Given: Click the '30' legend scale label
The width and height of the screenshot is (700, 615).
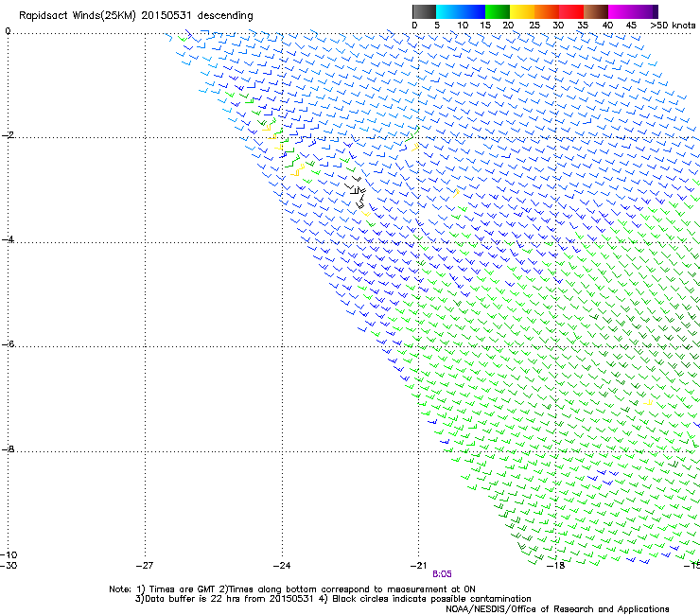Looking at the screenshot, I should click(x=558, y=26).
